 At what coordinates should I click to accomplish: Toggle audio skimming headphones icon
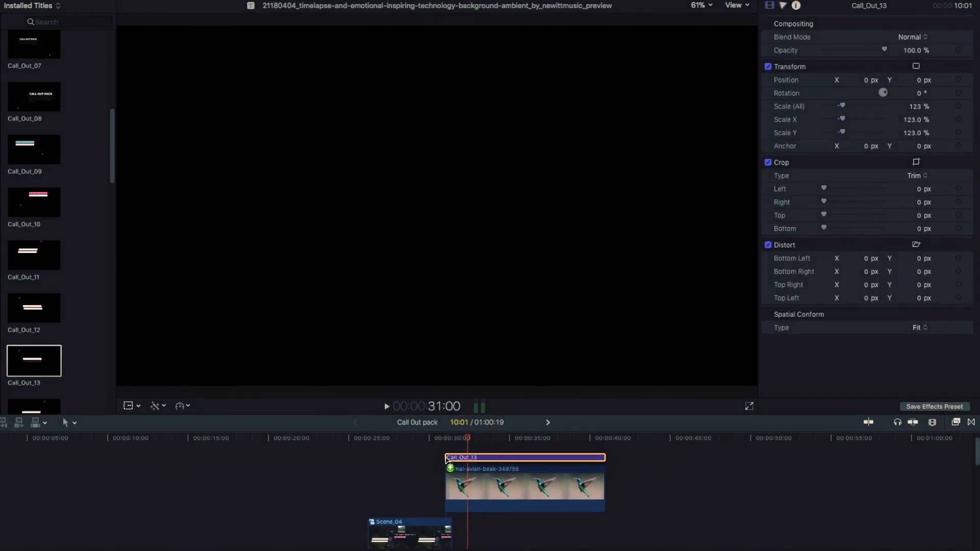click(897, 422)
